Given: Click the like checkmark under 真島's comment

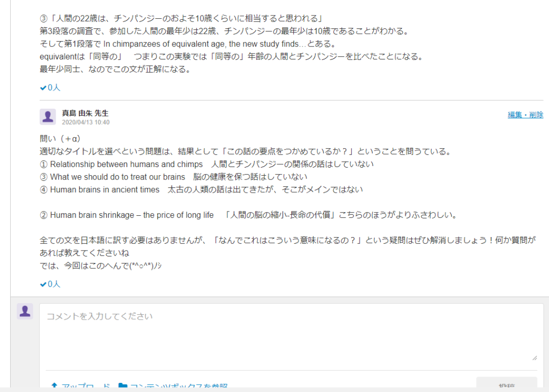Looking at the screenshot, I should [x=43, y=284].
